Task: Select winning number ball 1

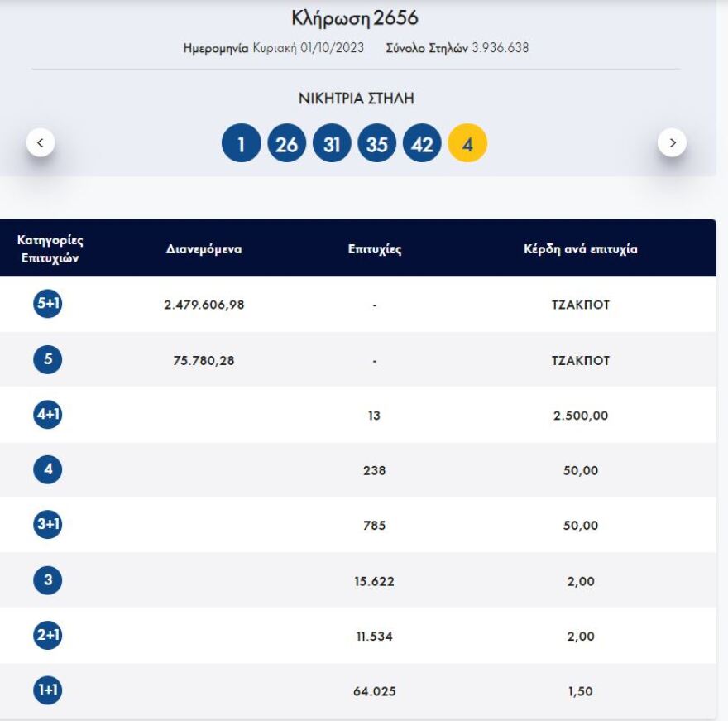Action: 241,144
